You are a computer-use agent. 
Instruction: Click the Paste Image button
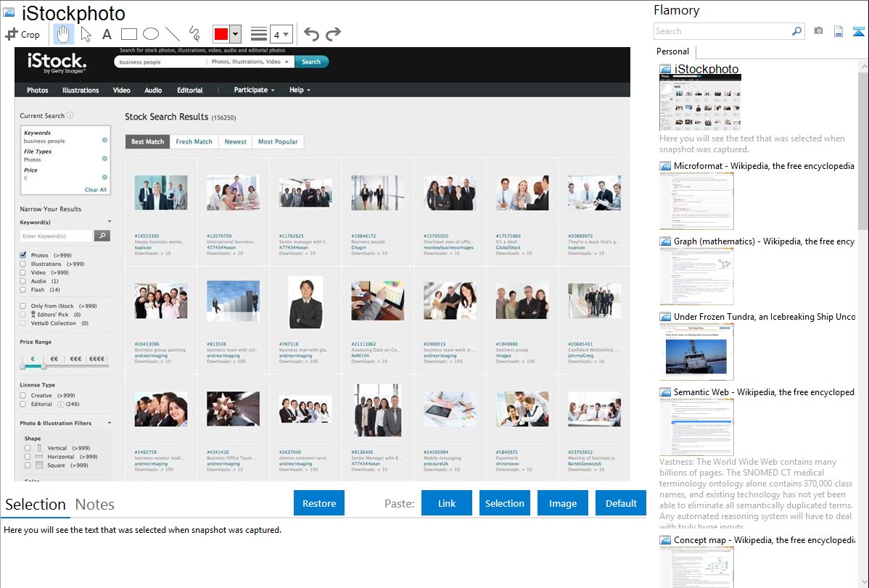[563, 503]
